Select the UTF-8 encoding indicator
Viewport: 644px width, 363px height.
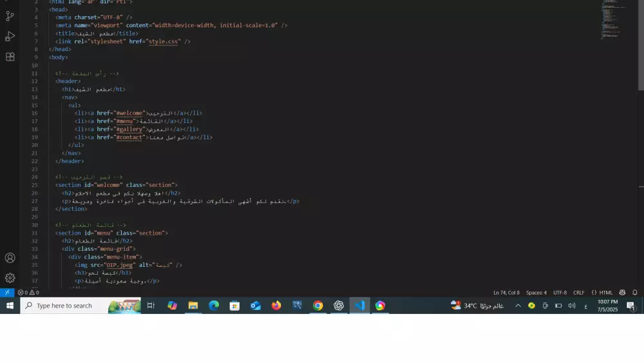[x=560, y=293]
